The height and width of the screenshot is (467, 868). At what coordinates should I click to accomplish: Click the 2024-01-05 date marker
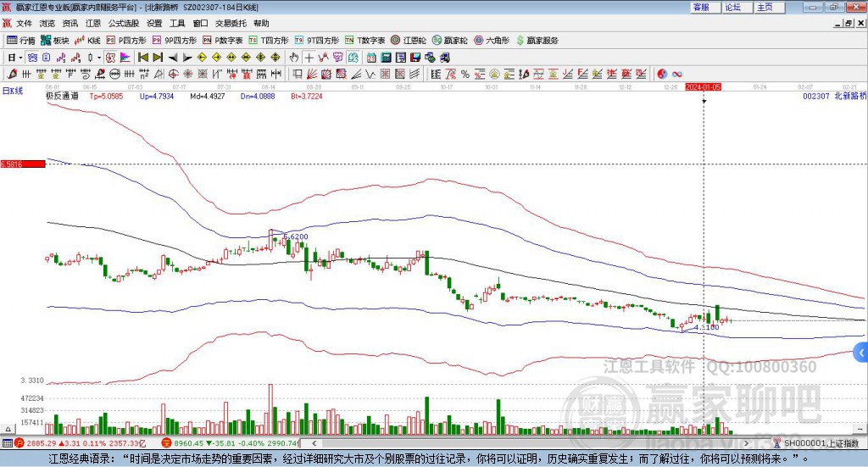coord(703,86)
